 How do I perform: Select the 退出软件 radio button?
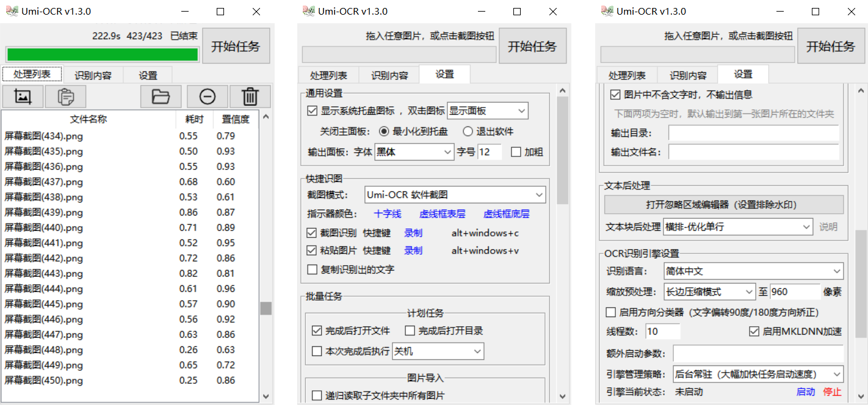point(466,131)
